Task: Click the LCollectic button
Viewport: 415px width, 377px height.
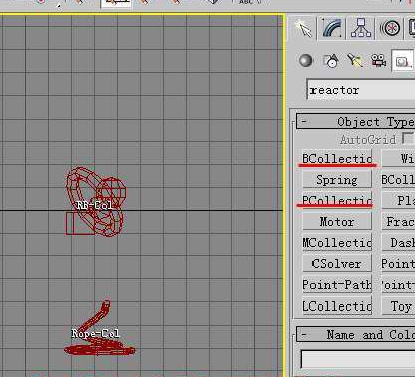Action: [337, 306]
